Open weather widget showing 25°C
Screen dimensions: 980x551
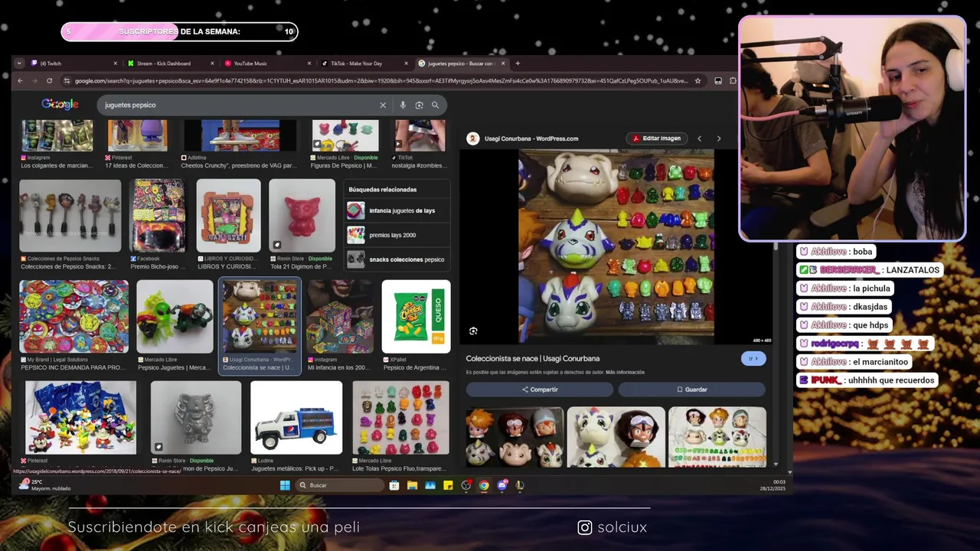pos(44,485)
